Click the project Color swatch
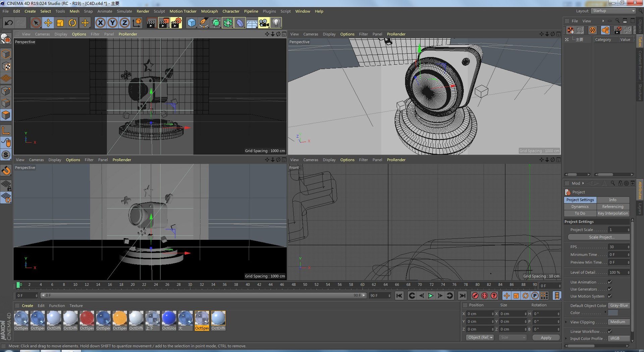Viewport: 644px width, 352px height. click(x=612, y=313)
